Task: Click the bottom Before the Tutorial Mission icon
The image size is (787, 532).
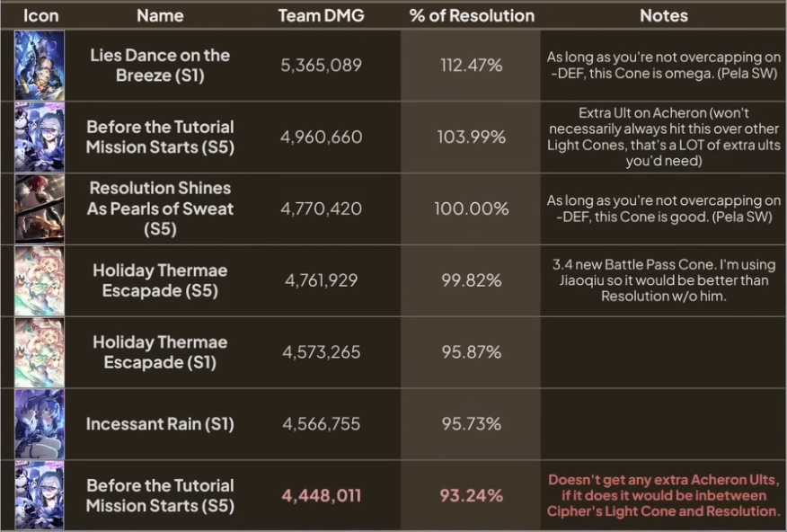Action: pyautogui.click(x=40, y=495)
